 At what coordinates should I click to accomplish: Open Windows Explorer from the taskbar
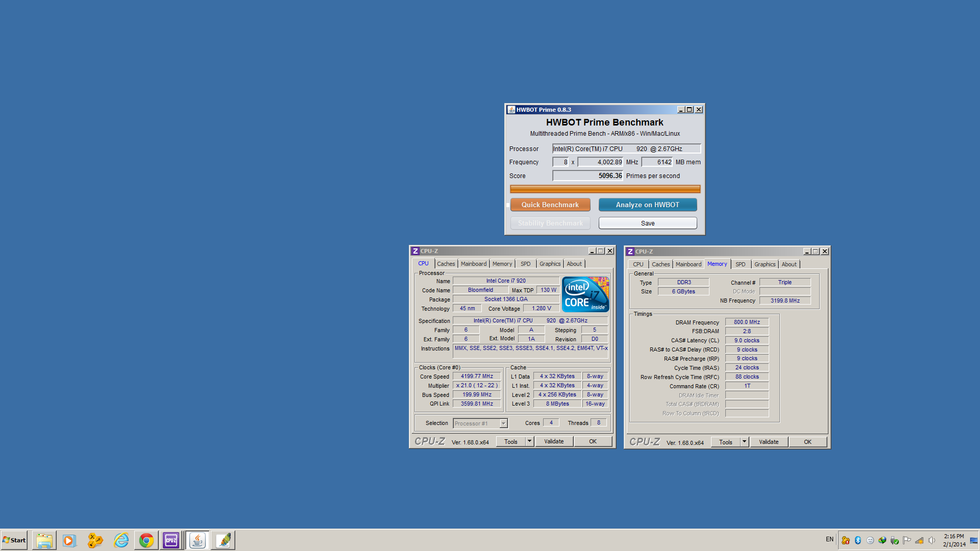44,540
